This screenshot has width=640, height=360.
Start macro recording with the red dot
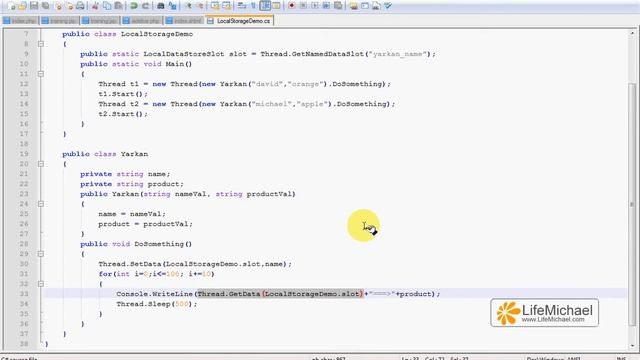(x=291, y=6)
